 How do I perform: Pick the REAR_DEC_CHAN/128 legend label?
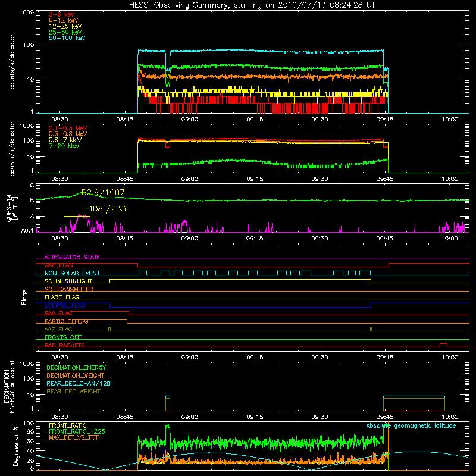tap(79, 383)
